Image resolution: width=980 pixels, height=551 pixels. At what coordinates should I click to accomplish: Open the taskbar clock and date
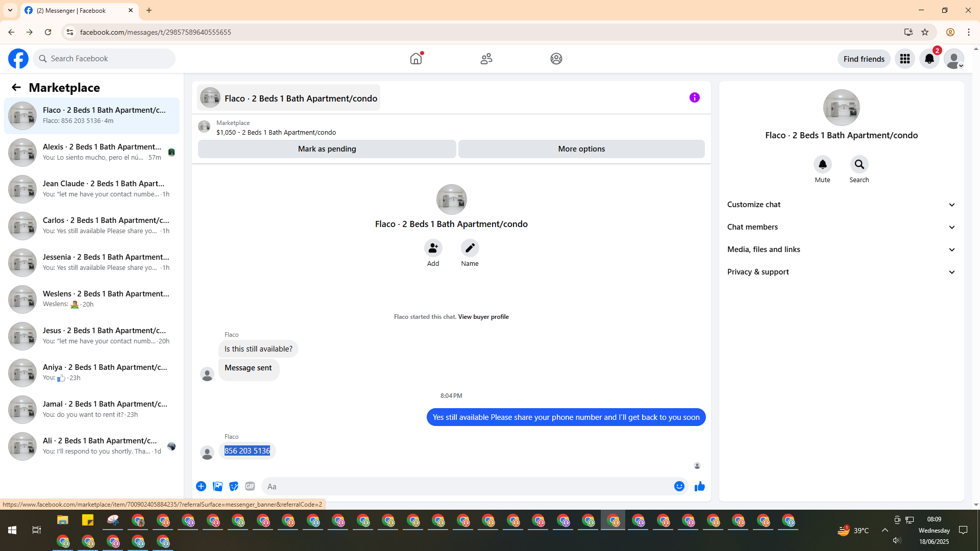(x=934, y=530)
